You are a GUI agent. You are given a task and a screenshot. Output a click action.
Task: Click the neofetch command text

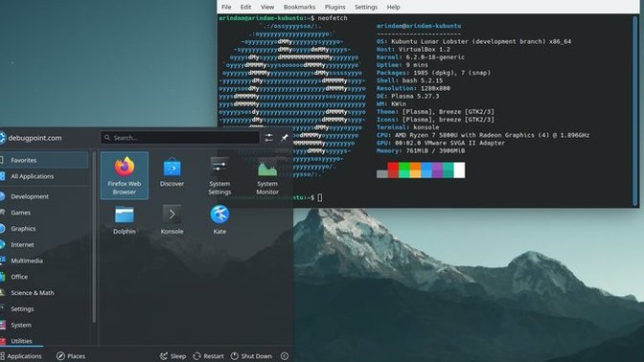(x=333, y=18)
